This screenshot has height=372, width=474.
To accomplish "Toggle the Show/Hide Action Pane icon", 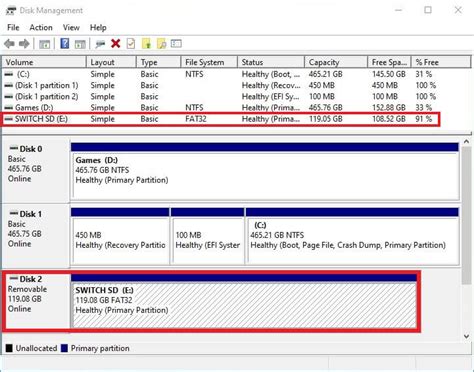I will point(80,44).
